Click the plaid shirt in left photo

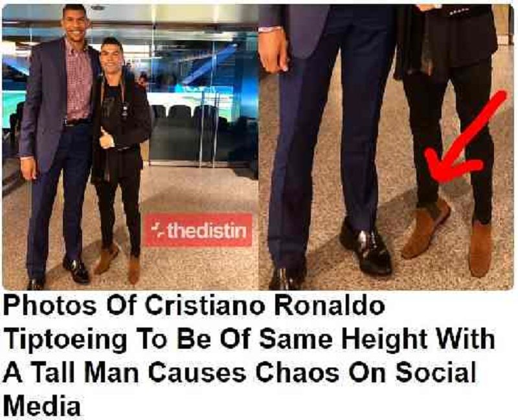pos(78,82)
